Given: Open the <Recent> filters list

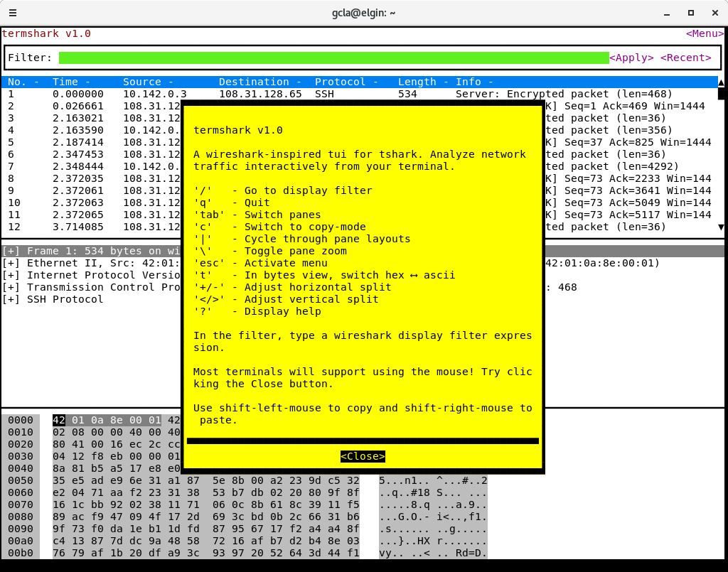Looking at the screenshot, I should 686,58.
